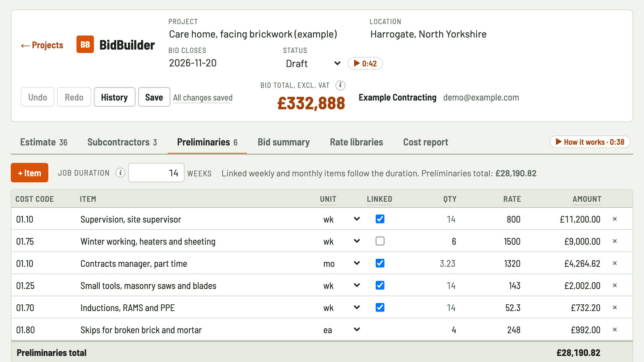Delete the Small tools row
The width and height of the screenshot is (644, 362).
(x=614, y=286)
